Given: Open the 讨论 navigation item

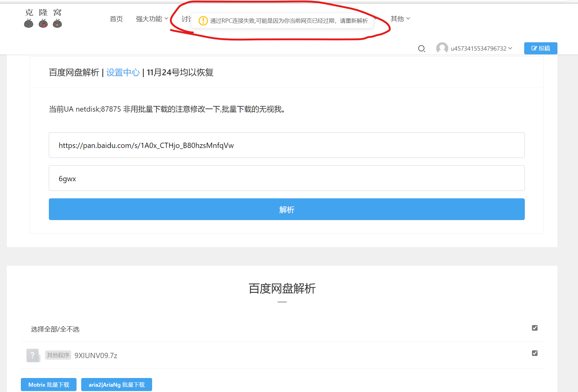Looking at the screenshot, I should (186, 19).
